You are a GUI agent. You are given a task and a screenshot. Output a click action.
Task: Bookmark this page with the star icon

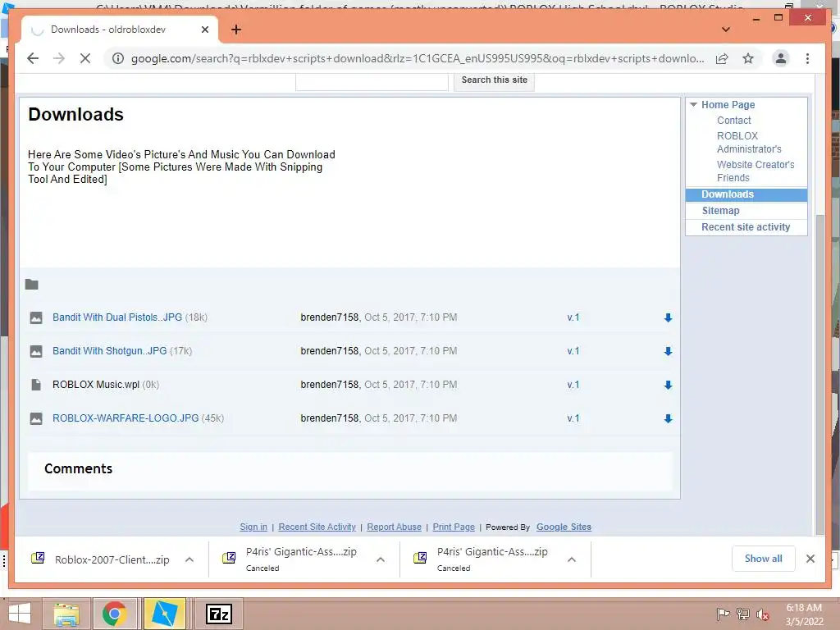(x=748, y=58)
